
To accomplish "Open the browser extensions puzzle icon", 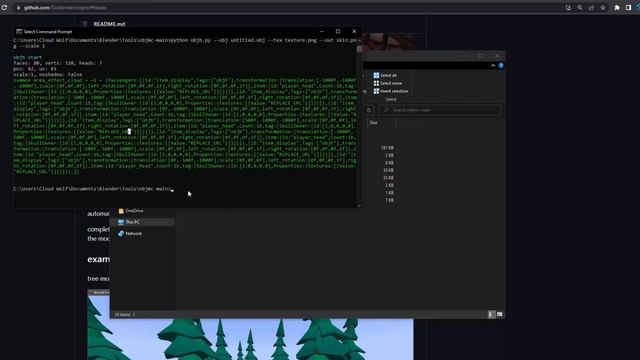I will [617, 7].
